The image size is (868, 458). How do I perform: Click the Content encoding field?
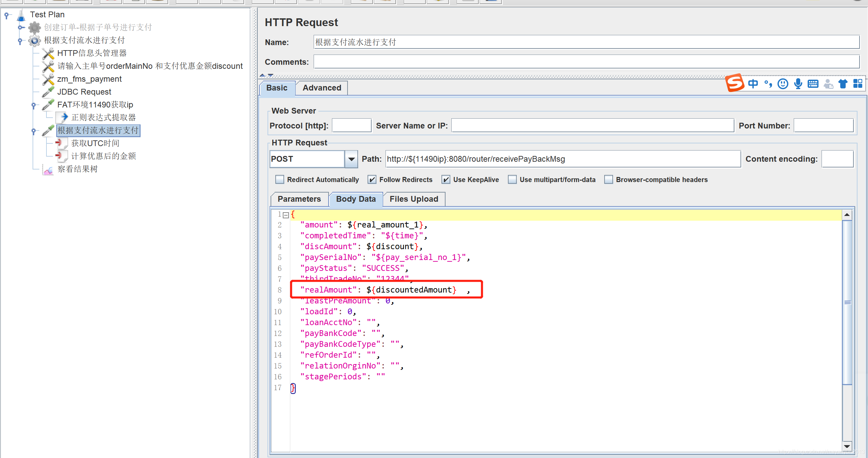coord(837,159)
